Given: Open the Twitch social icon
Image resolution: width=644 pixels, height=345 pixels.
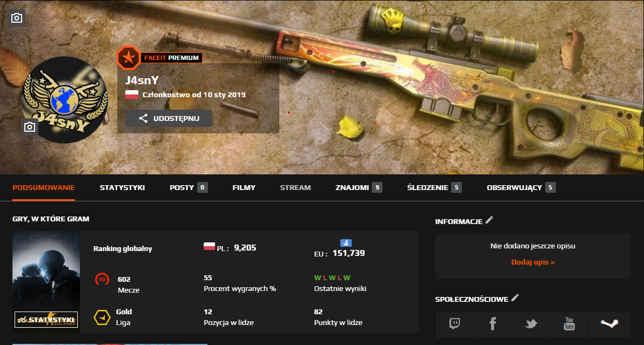Looking at the screenshot, I should click(x=455, y=324).
